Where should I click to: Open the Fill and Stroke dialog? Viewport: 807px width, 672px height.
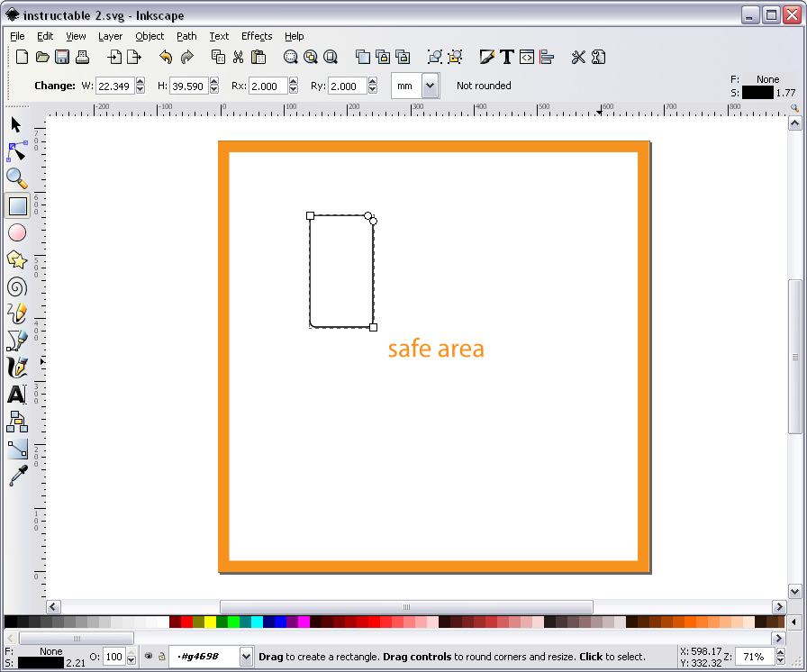point(487,56)
